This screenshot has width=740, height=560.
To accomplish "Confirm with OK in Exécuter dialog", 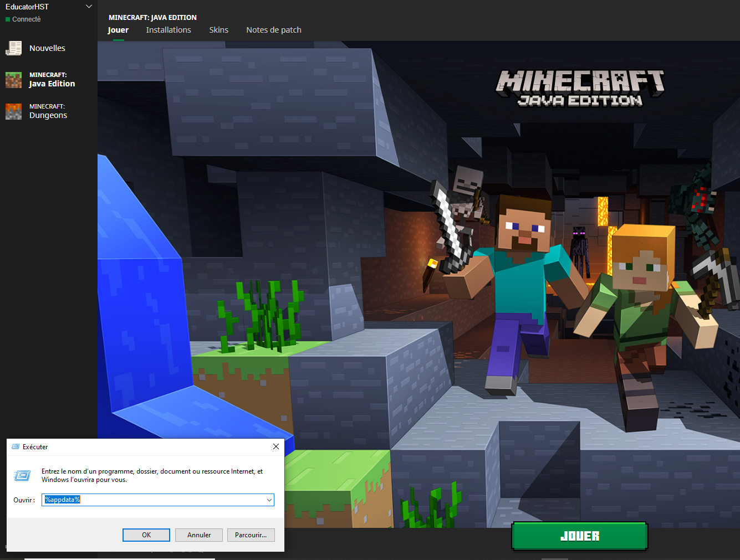I will 146,535.
